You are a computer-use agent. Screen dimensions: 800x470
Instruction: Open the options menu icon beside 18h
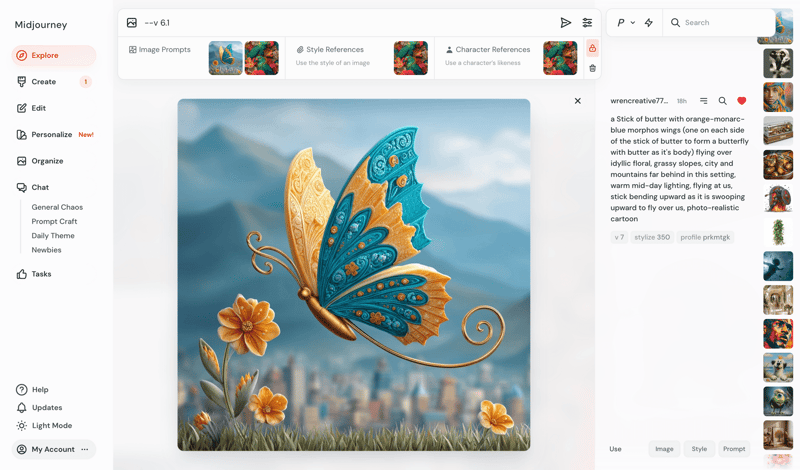pos(704,101)
